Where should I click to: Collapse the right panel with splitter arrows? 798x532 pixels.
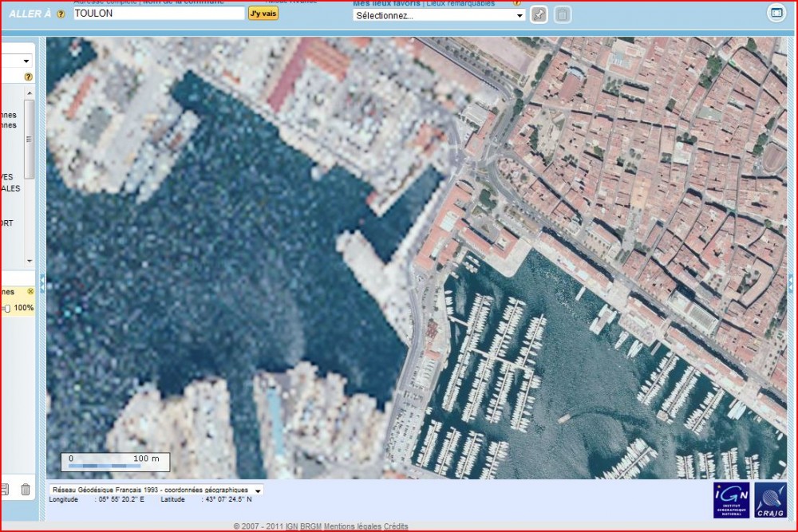[790, 284]
